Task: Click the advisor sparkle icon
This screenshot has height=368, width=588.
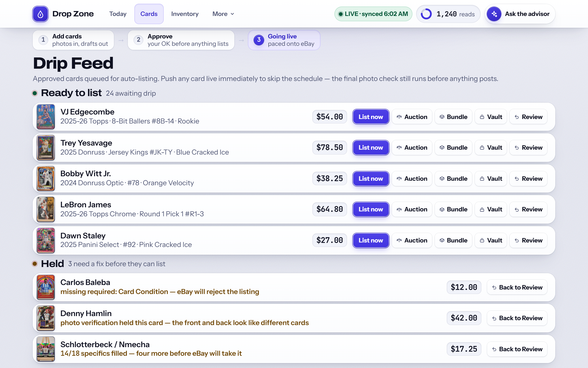Action: (494, 14)
